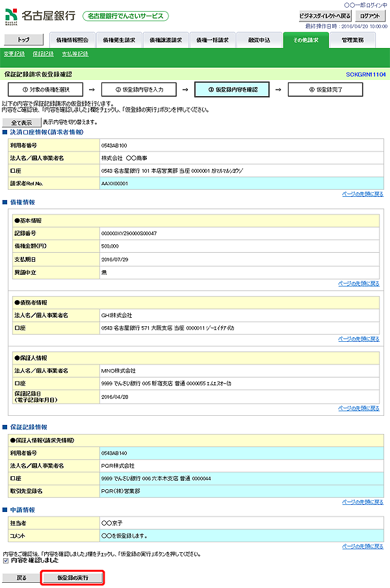This screenshot has height=588, width=390.
Task: Click the 記録番号 value 00000XYZ90000S00047
Action: 129,234
